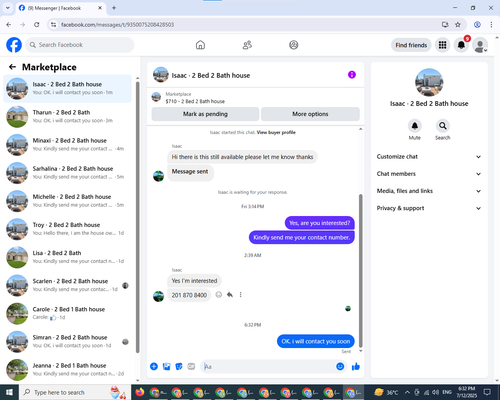Bookmark this page with star icon
This screenshot has width=500, height=400.
coord(458,25)
